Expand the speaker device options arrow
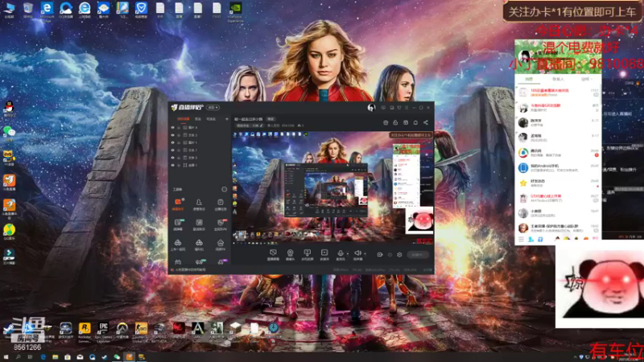This screenshot has height=362, width=644. 365,253
